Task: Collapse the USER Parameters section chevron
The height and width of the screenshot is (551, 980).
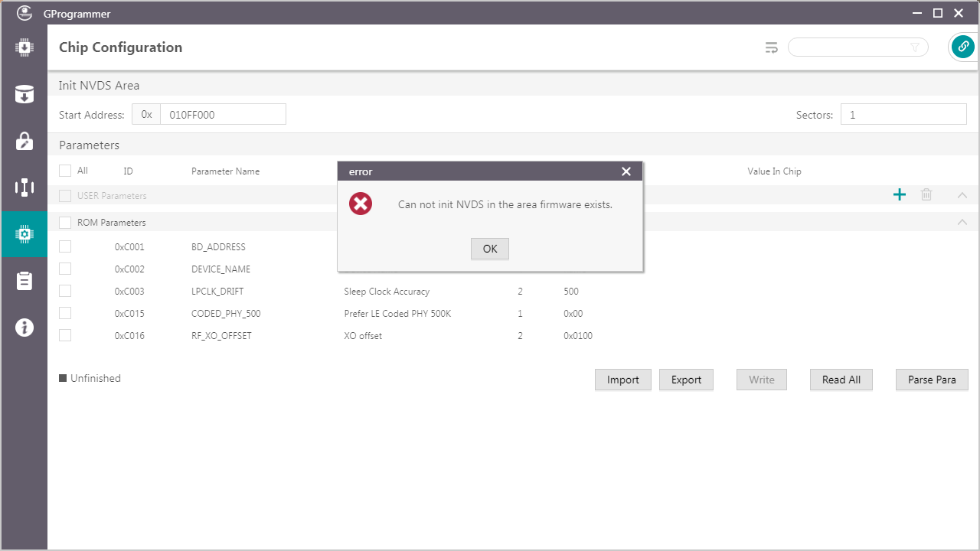Action: pos(962,195)
